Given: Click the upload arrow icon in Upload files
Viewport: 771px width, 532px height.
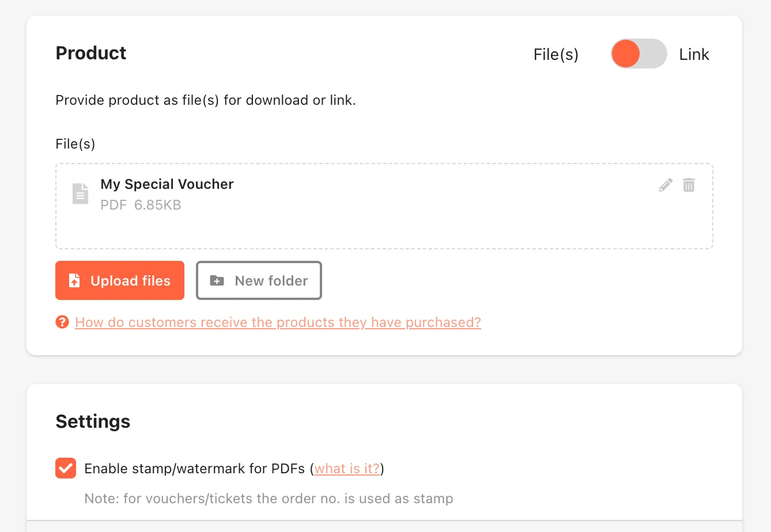Looking at the screenshot, I should (74, 280).
